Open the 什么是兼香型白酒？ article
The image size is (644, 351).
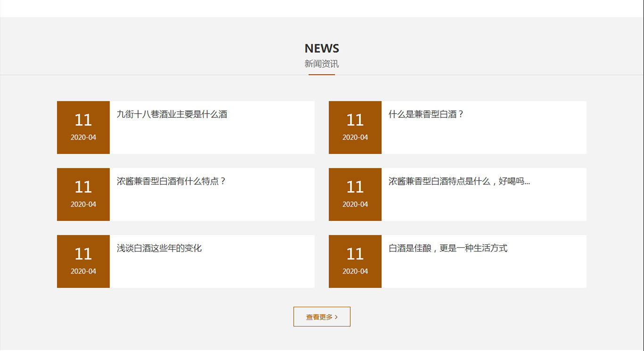pos(426,114)
